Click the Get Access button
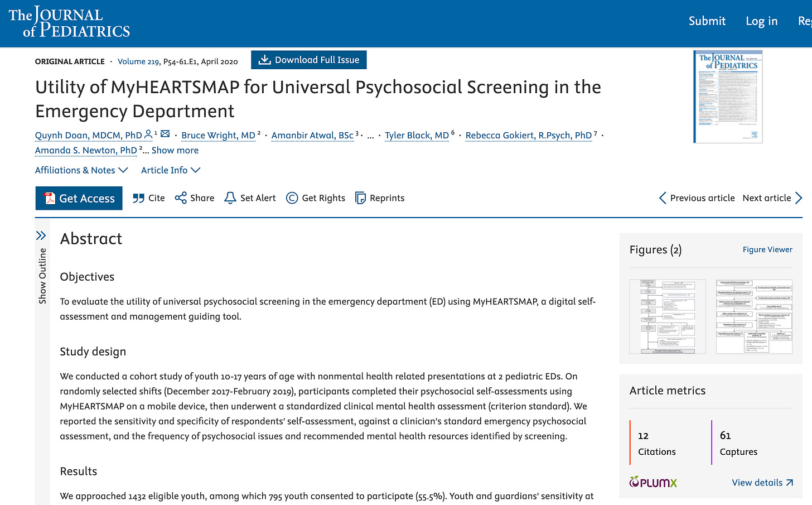 pos(79,198)
